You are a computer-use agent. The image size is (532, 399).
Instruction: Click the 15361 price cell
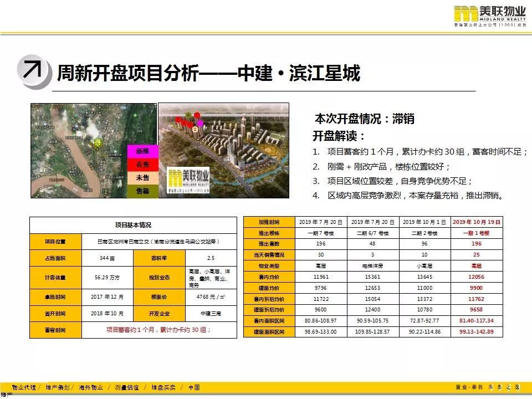pyautogui.click(x=372, y=277)
